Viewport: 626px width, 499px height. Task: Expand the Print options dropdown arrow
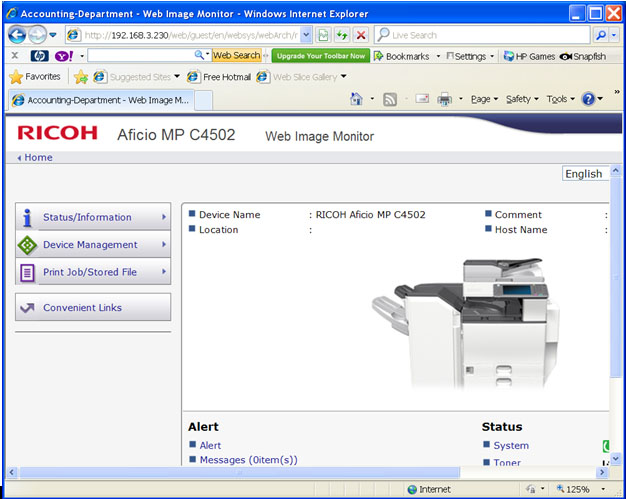click(x=461, y=99)
